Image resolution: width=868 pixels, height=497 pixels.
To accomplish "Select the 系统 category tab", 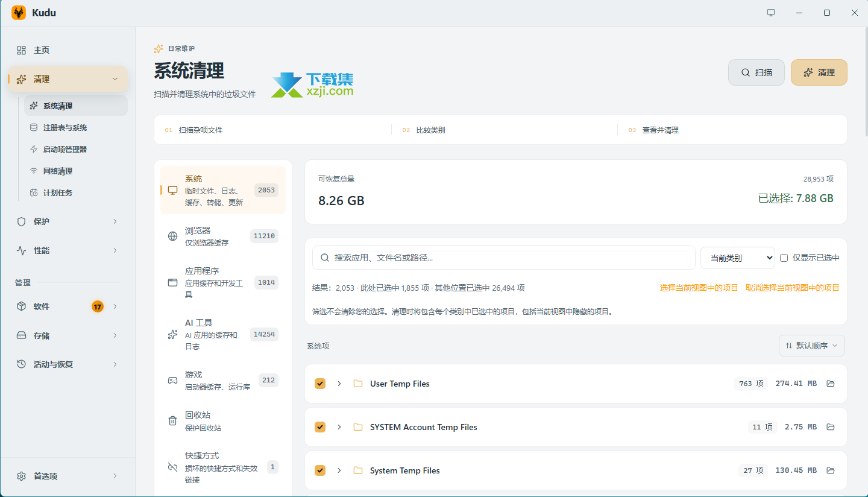I will [x=223, y=190].
